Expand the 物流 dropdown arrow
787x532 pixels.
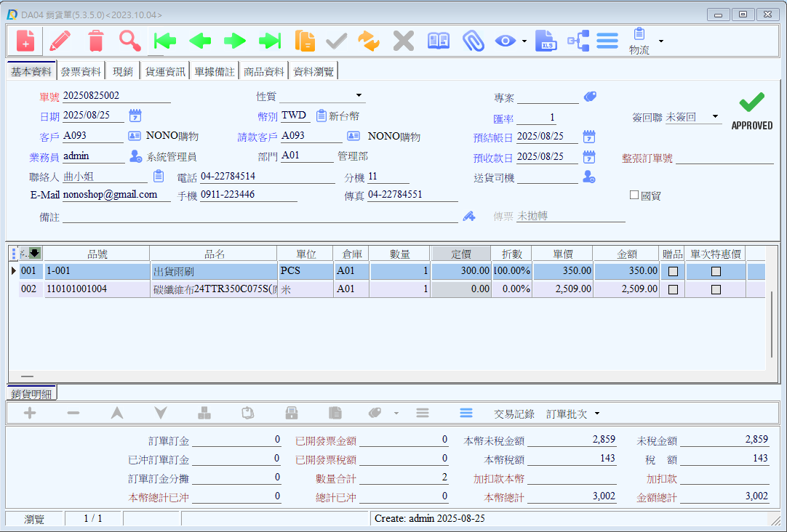[x=661, y=41]
